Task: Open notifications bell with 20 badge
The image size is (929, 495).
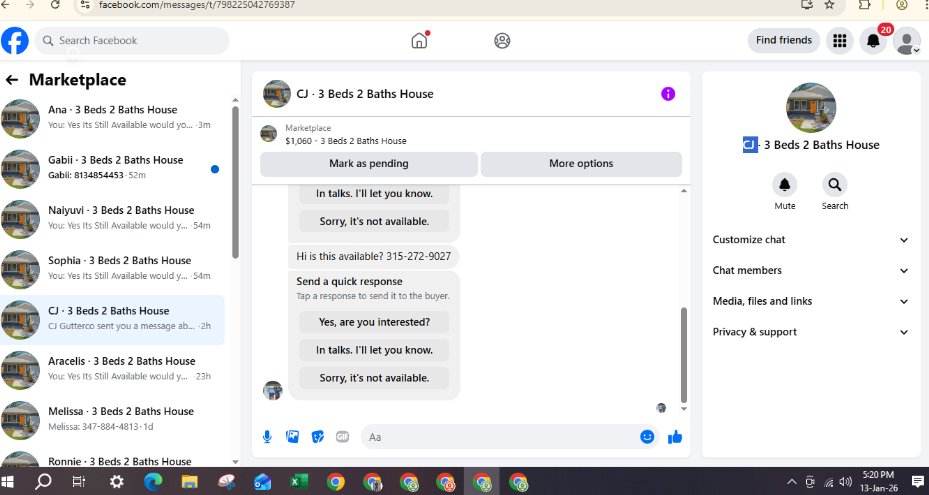Action: point(873,40)
